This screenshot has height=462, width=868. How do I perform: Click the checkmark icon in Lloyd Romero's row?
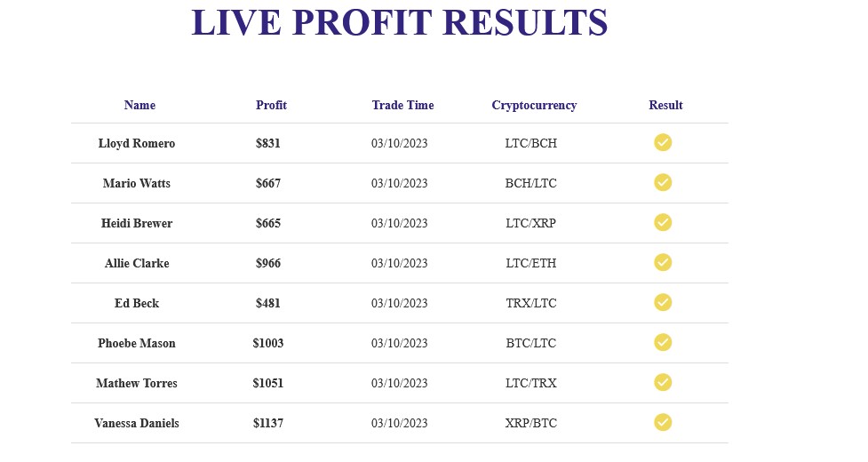[x=663, y=142]
